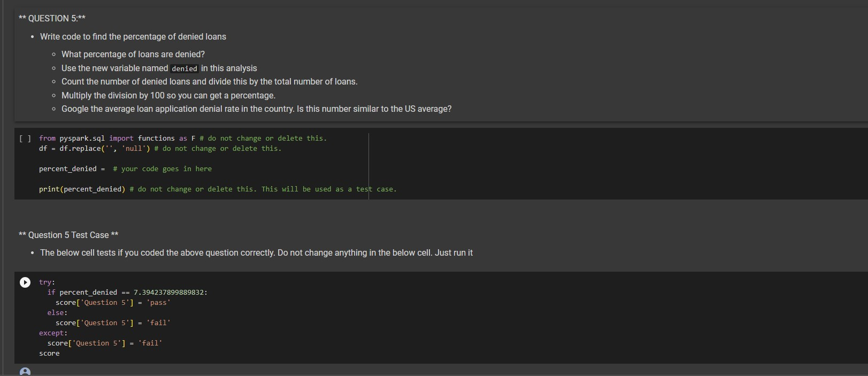868x376 pixels.
Task: Click the Question 5 Test Case heading
Action: [x=68, y=235]
